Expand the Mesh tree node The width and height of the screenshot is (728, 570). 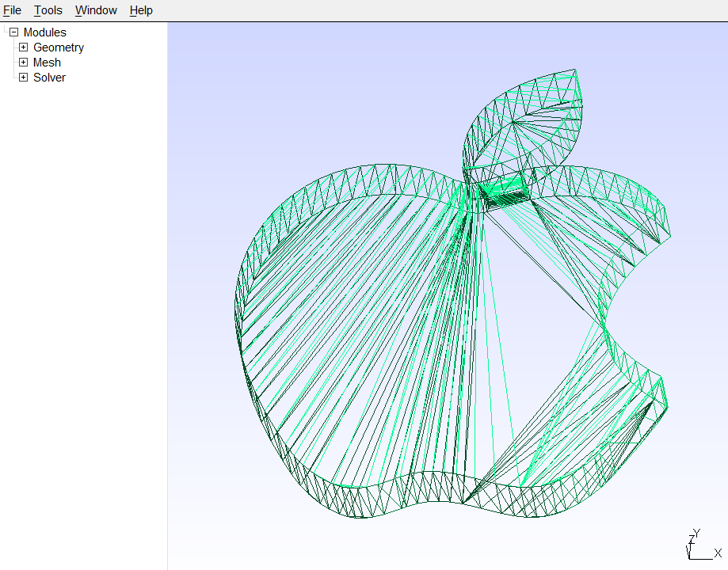tap(23, 63)
